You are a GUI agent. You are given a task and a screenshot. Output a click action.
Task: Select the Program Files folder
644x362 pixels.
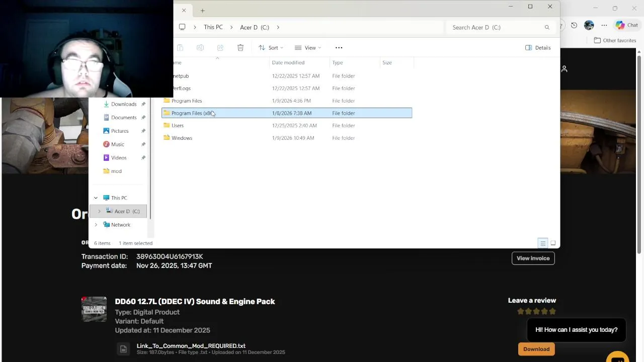point(287,101)
